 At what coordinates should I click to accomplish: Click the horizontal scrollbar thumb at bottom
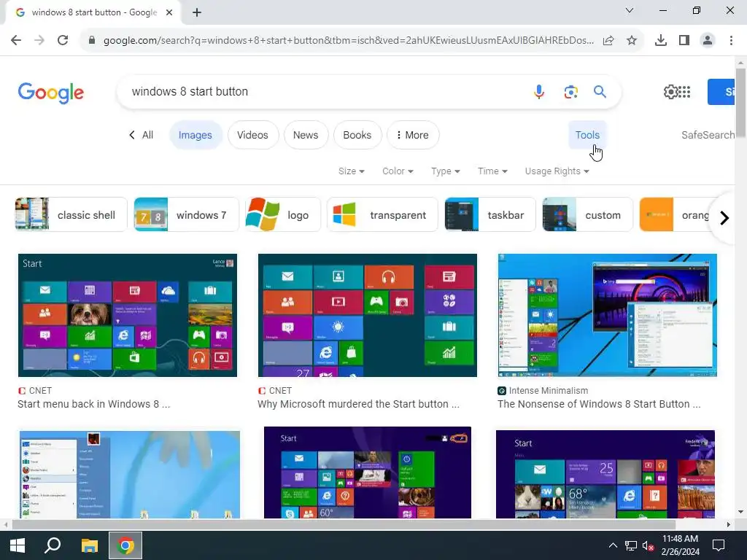(x=344, y=525)
